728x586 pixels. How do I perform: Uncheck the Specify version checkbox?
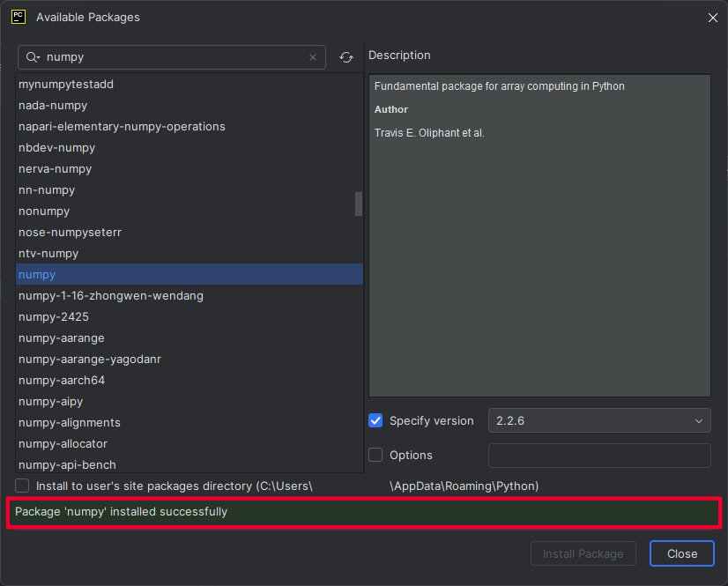(375, 421)
